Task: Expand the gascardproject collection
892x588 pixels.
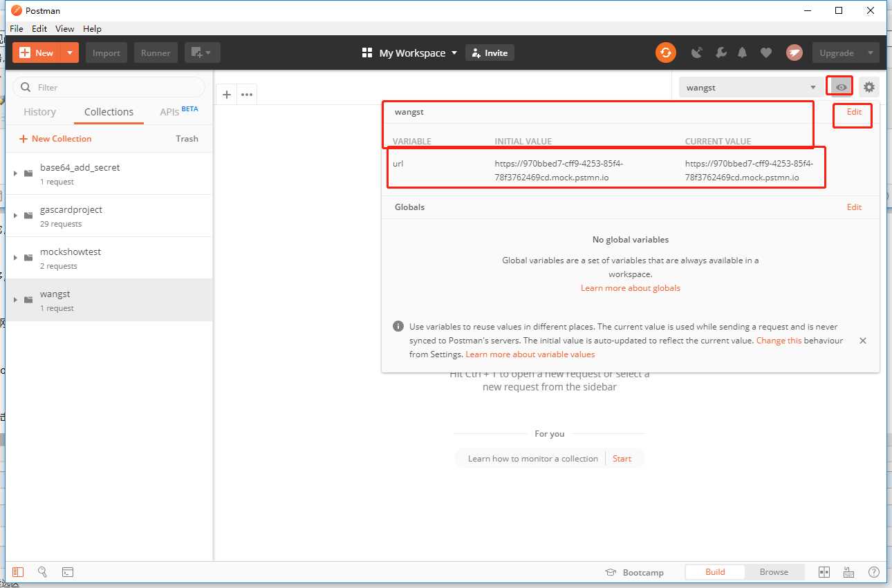Action: pos(15,216)
